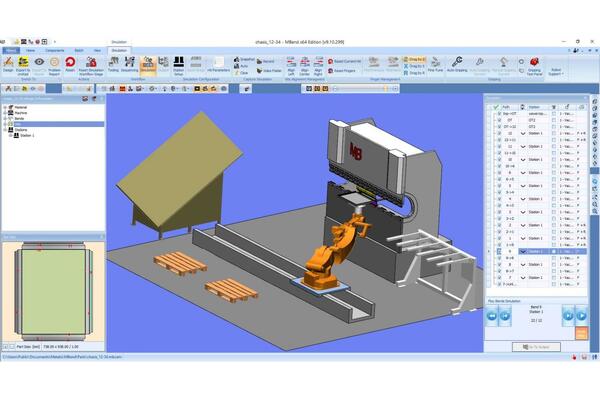Switch to the Components ribbon tab
The image size is (600, 400).
pos(54,48)
